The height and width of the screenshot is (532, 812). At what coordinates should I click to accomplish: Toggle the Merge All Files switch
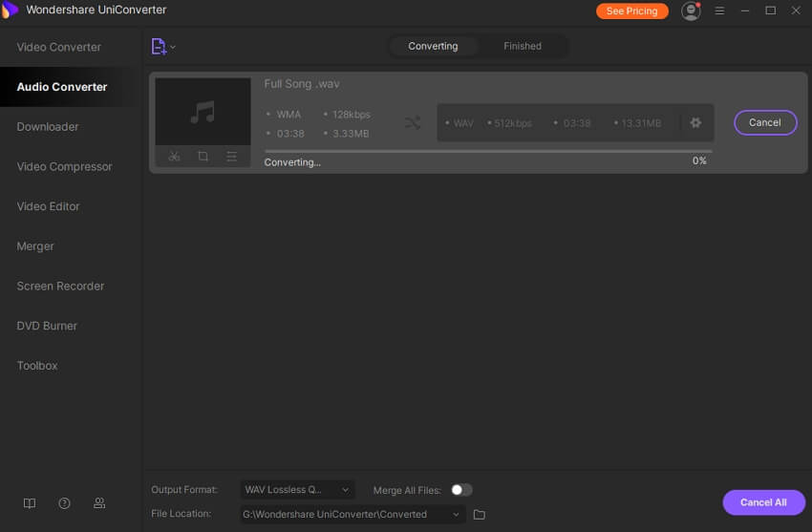click(x=461, y=490)
